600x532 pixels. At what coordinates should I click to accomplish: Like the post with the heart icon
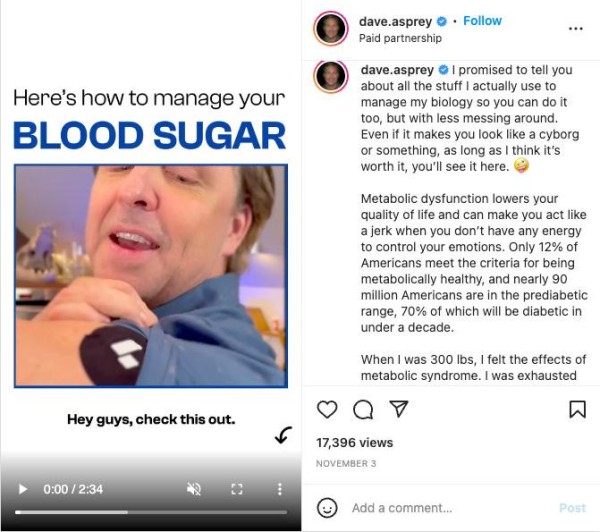[327, 409]
